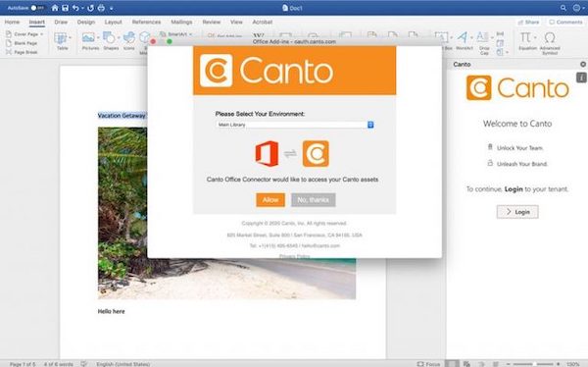Insert a Page Break
Image resolution: width=588 pixels, height=367 pixels.
click(x=22, y=52)
